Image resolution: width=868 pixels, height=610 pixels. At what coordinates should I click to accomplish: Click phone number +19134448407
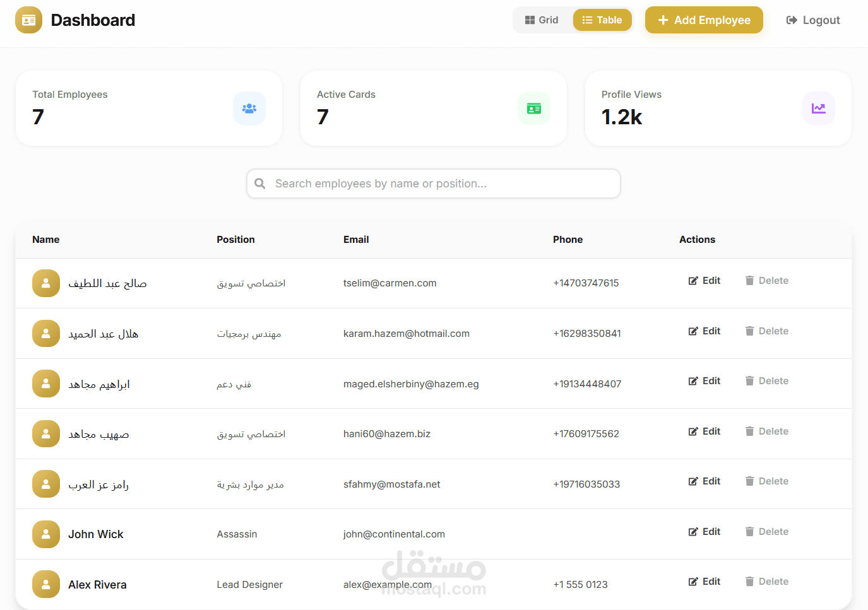(x=587, y=384)
